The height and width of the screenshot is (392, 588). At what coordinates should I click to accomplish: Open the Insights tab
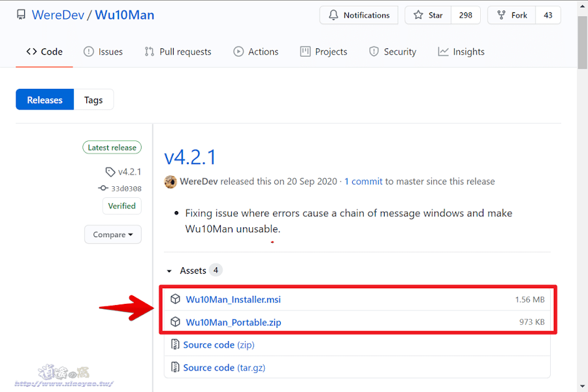461,52
